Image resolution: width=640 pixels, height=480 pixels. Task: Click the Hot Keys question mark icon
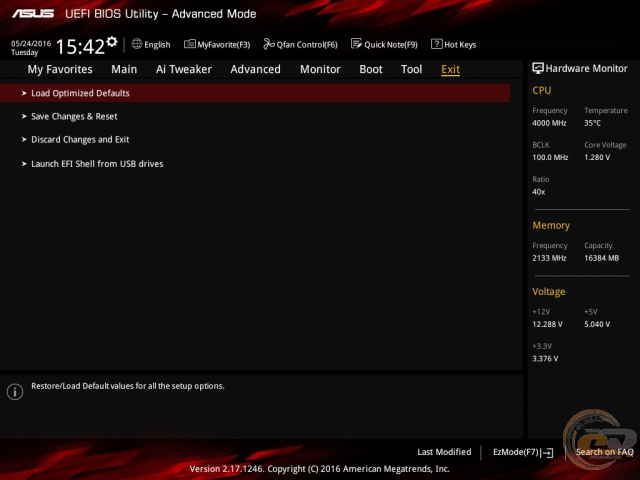pos(436,44)
